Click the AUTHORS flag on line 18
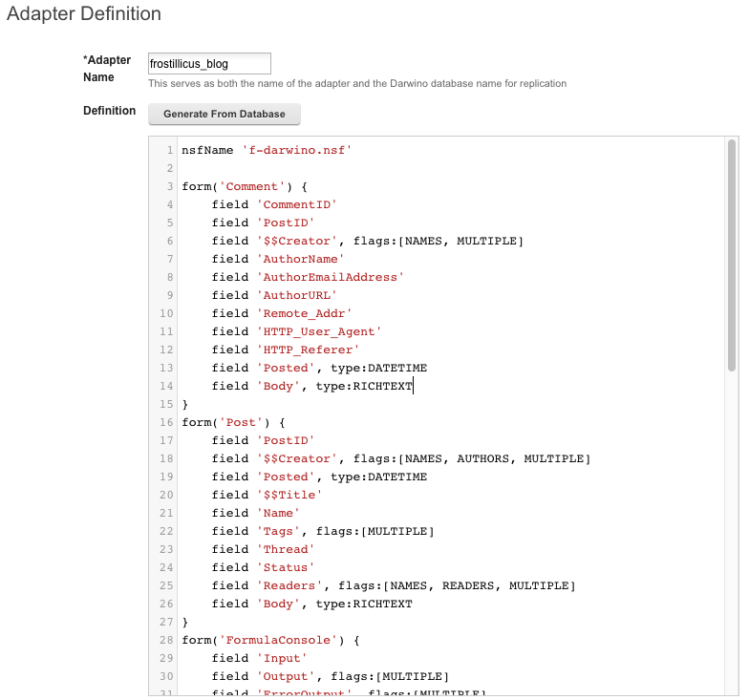The height and width of the screenshot is (700, 749). (x=482, y=459)
